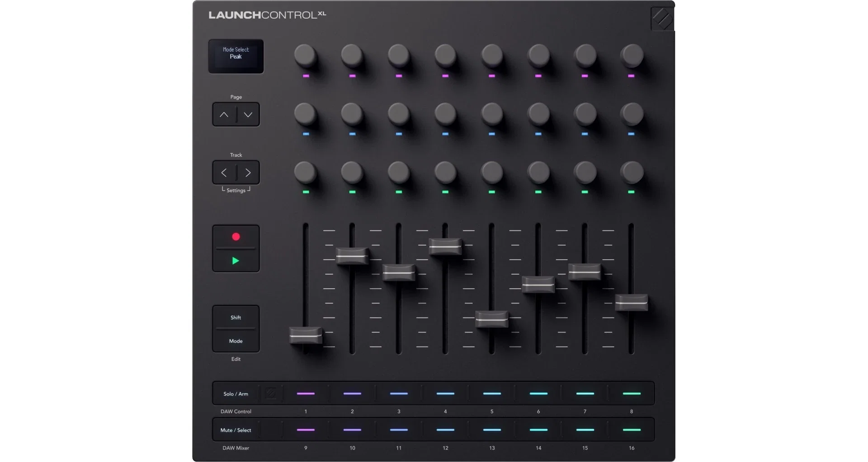868x462 pixels.
Task: Click pad button 1 in Solo/Arm row
Action: pyautogui.click(x=306, y=393)
